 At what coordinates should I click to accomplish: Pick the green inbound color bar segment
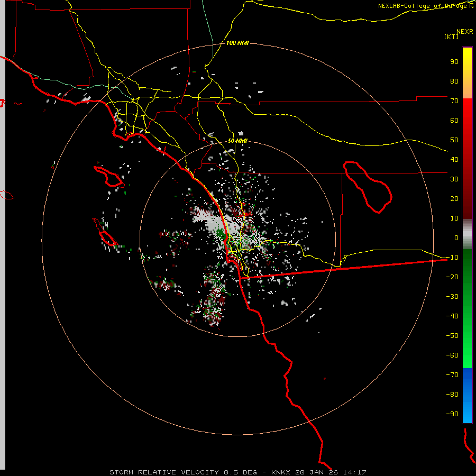click(467, 309)
